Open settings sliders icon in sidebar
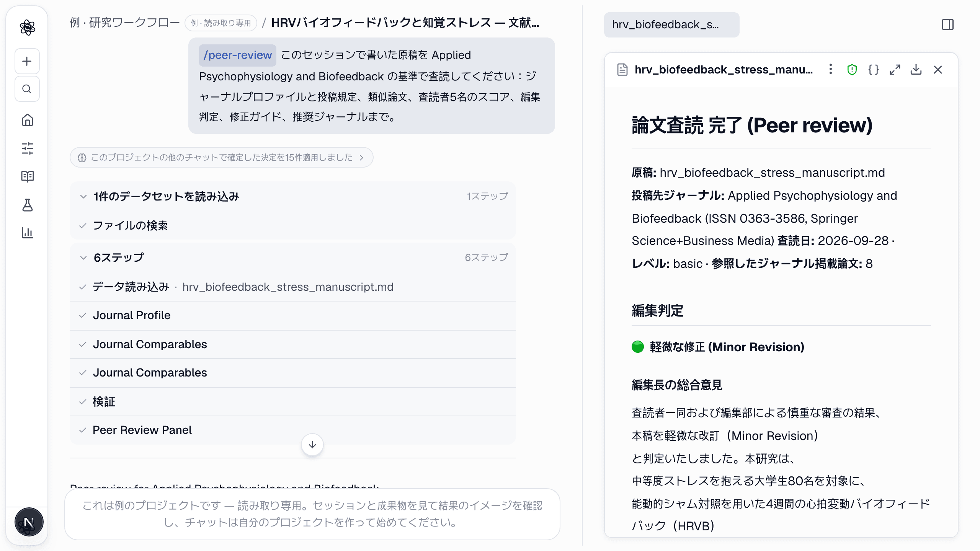 pyautogui.click(x=27, y=148)
